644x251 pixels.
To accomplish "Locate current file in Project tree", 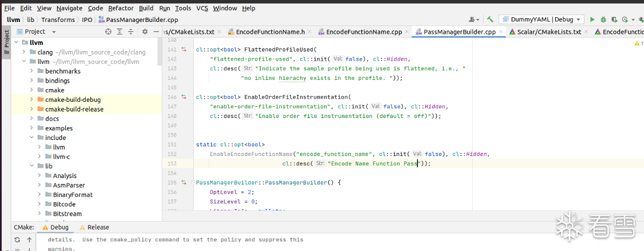I will tap(108, 32).
